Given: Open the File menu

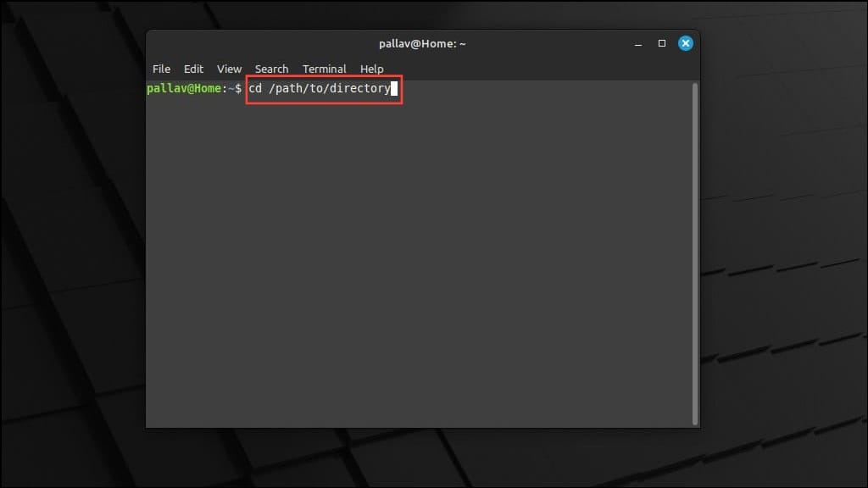Looking at the screenshot, I should (x=161, y=69).
